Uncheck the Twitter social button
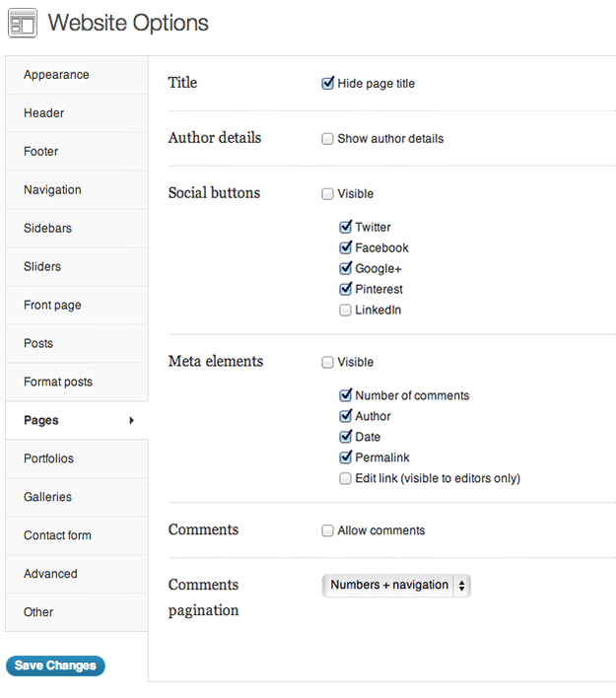The width and height of the screenshot is (616, 698). click(345, 227)
